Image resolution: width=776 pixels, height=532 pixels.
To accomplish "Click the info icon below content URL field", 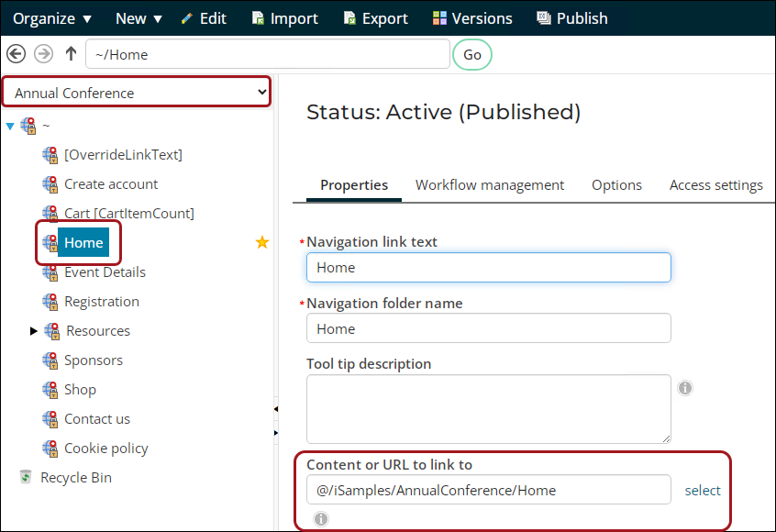I will click(321, 518).
